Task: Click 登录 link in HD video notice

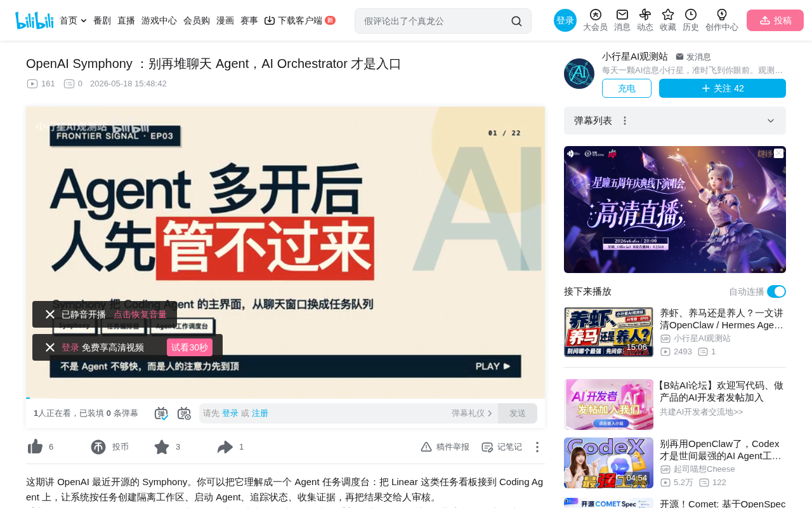Action: (x=70, y=347)
